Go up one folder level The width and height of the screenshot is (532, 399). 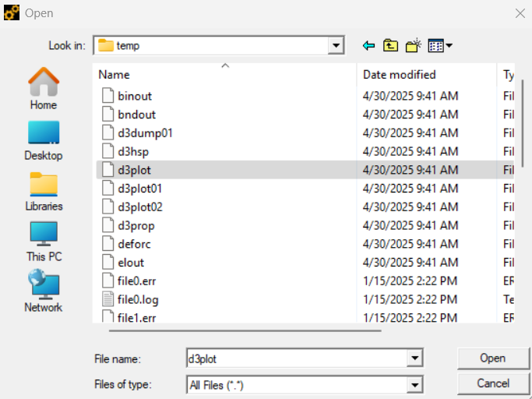point(390,46)
